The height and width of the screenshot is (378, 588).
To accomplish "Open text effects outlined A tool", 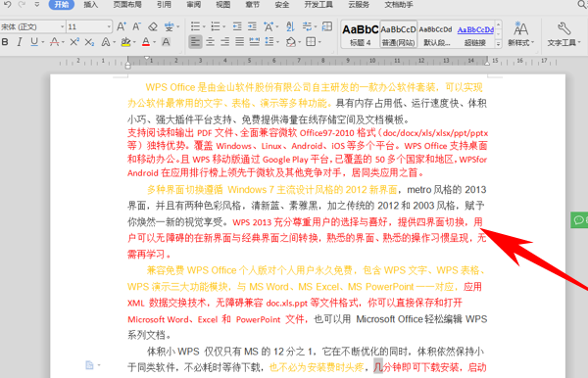I will (106, 42).
